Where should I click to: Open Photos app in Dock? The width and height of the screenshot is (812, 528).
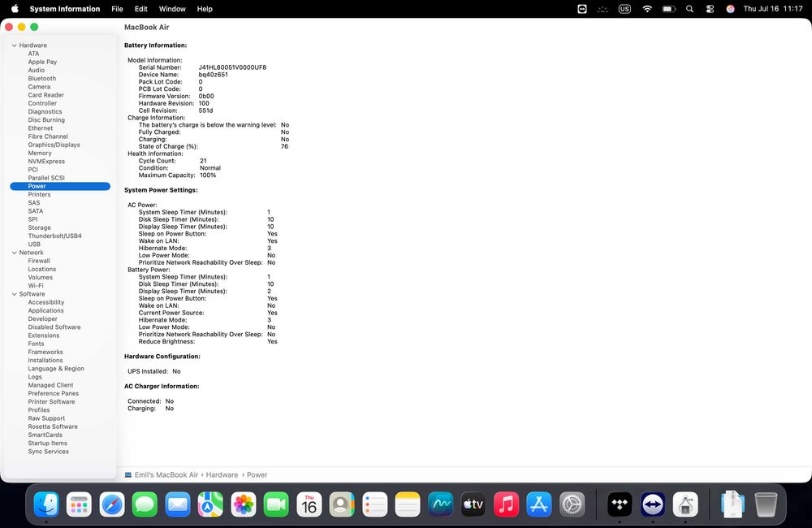[244, 504]
